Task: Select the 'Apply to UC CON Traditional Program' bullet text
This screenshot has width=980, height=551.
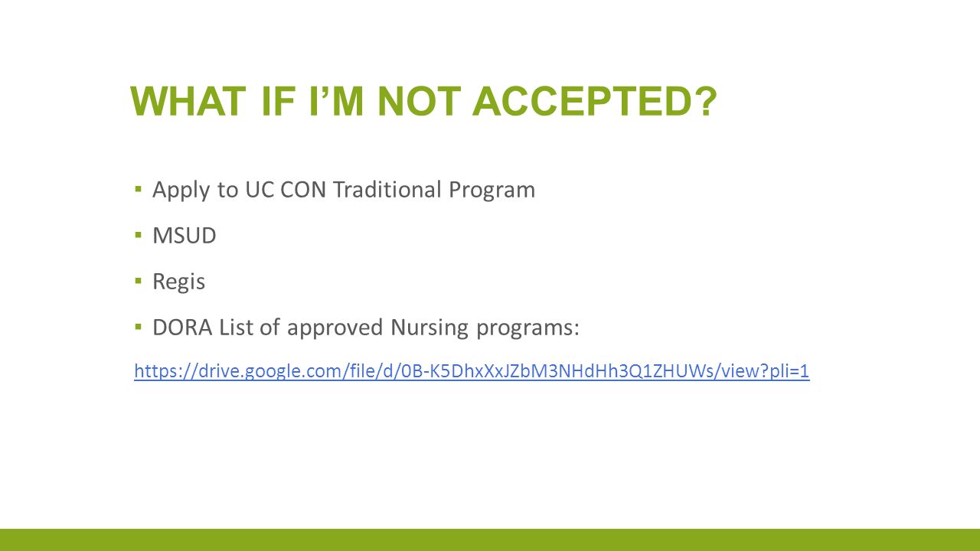Action: click(x=344, y=190)
